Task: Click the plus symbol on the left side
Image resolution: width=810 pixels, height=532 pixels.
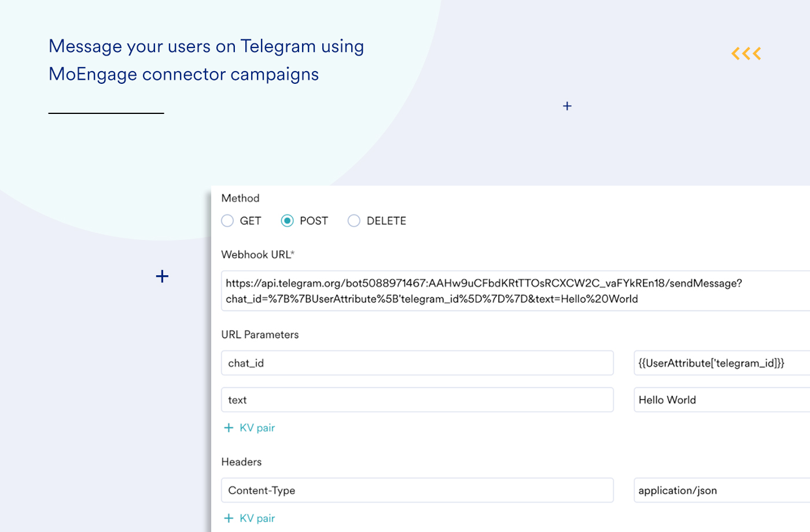Action: coord(163,276)
